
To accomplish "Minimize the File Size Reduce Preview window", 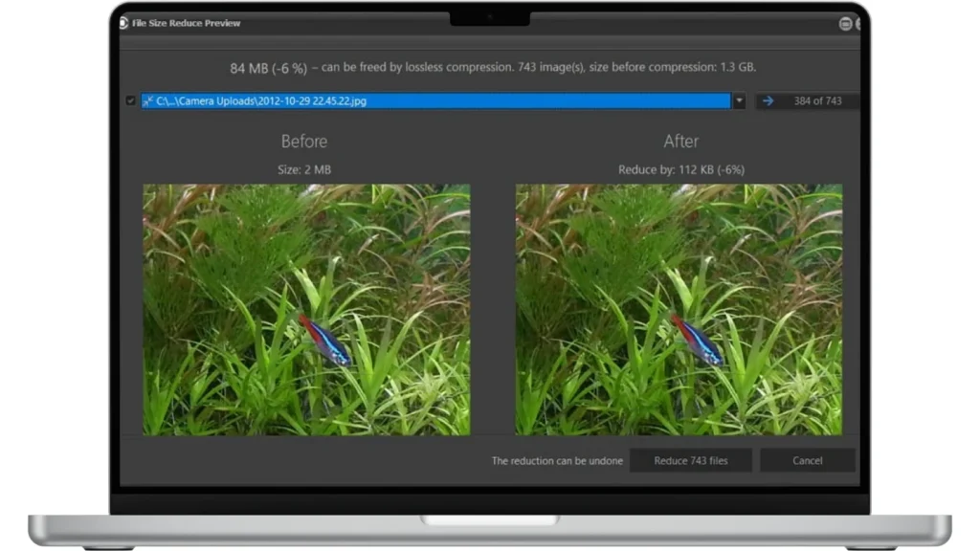I will pos(845,24).
